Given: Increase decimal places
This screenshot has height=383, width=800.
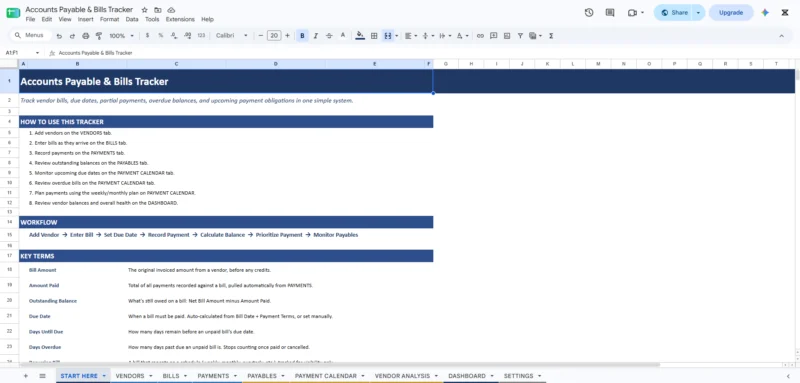Looking at the screenshot, I should tap(187, 36).
